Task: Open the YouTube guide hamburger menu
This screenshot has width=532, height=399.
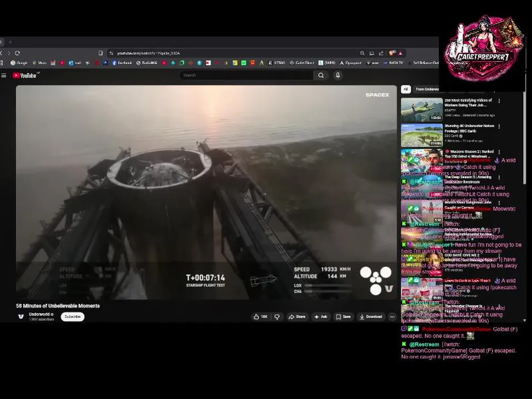Action: 4,75
